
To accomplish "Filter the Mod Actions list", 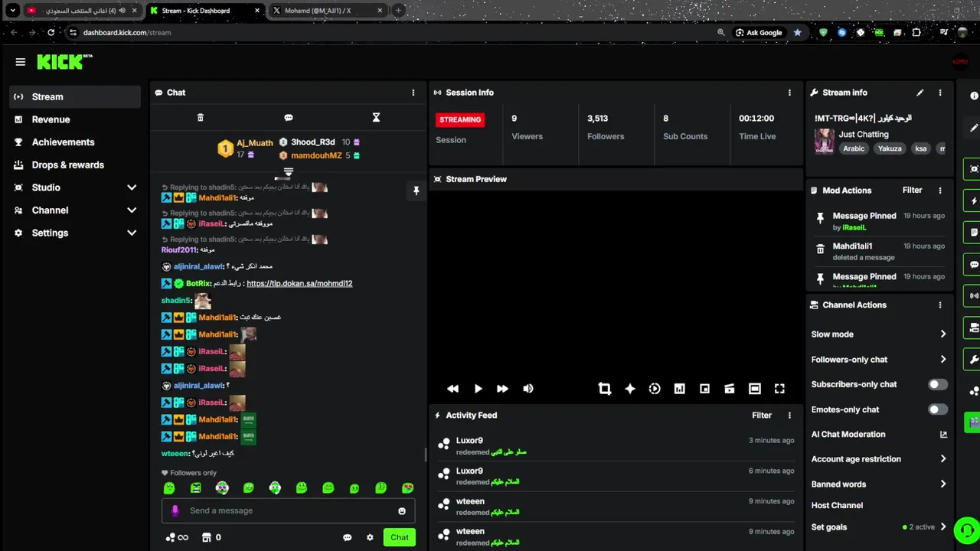I will (x=912, y=191).
